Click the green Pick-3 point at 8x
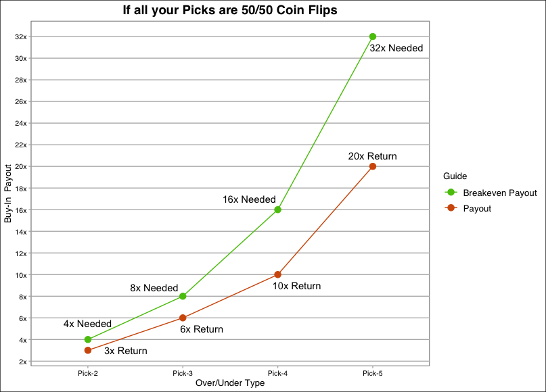 (183, 296)
